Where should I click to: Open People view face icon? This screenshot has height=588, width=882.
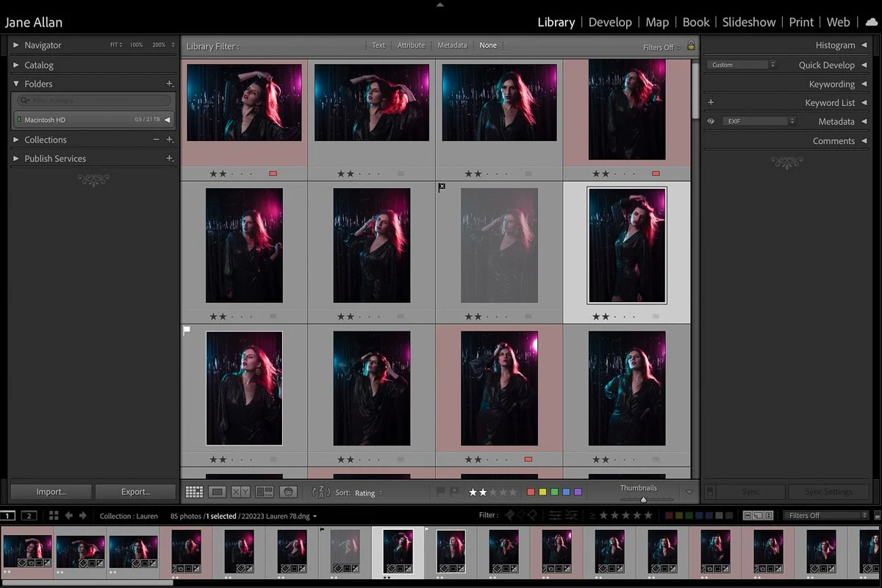click(x=288, y=492)
